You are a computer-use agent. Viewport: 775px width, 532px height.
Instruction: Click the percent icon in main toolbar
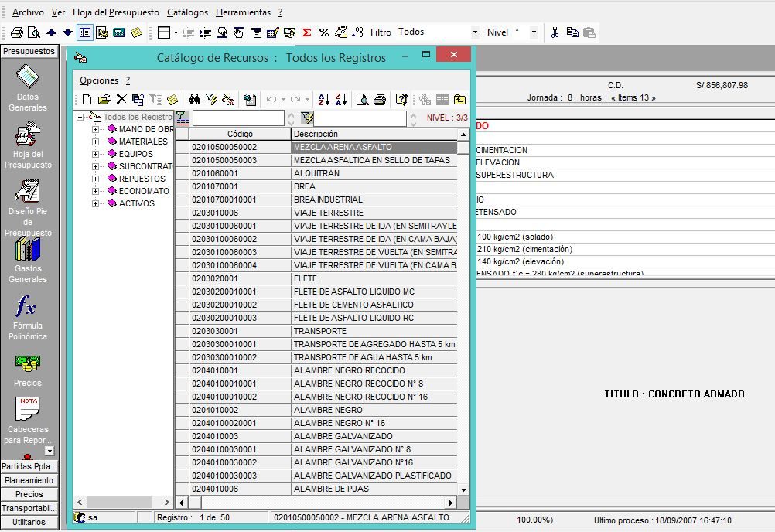[x=324, y=32]
